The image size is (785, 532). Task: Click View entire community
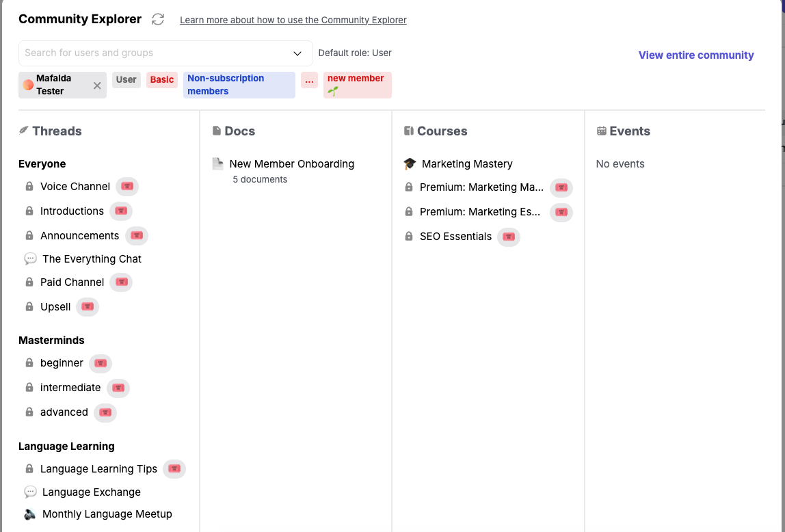pyautogui.click(x=695, y=55)
